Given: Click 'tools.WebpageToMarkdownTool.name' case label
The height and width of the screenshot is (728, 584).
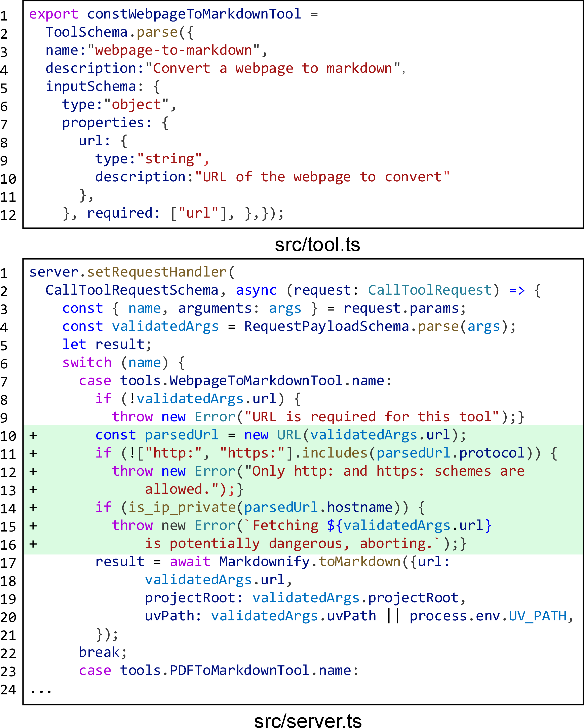Looking at the screenshot, I should 252,381.
